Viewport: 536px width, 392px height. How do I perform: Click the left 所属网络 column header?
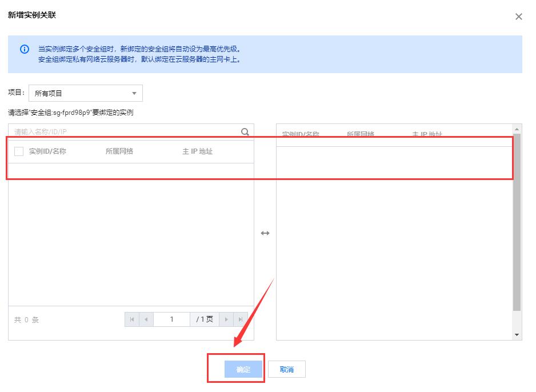tap(119, 151)
